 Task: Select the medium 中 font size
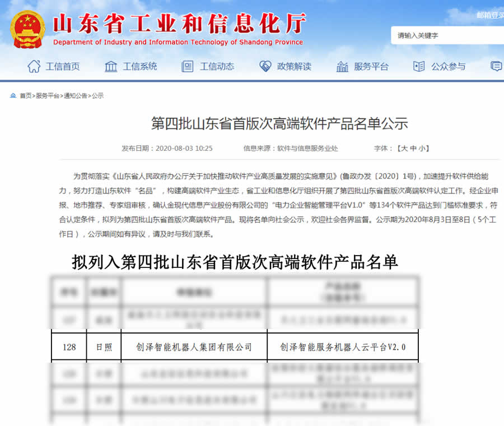pos(413,149)
